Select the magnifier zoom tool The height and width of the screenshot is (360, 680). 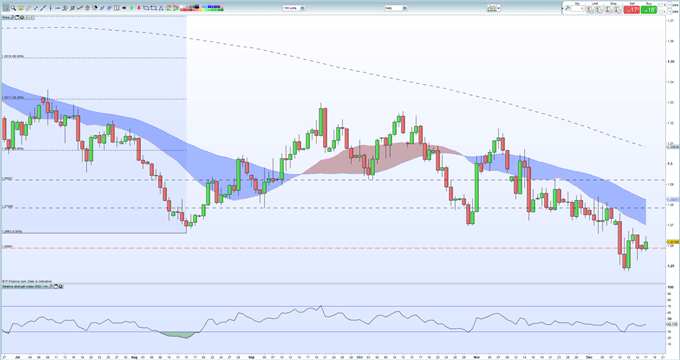pyautogui.click(x=13, y=8)
